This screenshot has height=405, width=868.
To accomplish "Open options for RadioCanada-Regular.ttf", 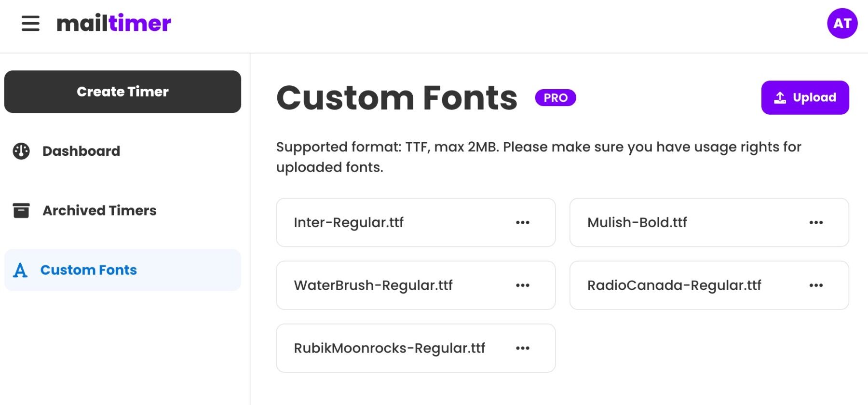I will (x=816, y=285).
